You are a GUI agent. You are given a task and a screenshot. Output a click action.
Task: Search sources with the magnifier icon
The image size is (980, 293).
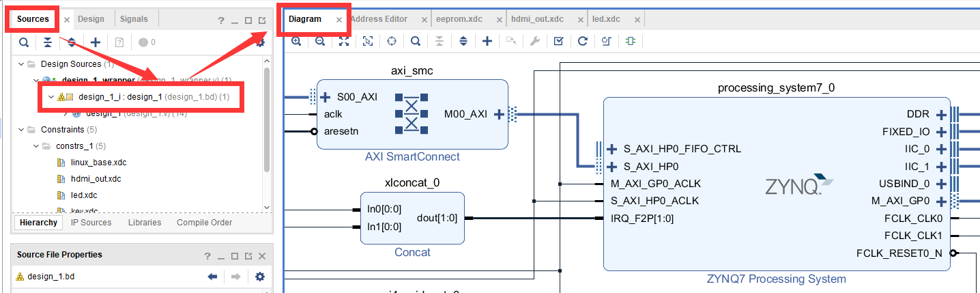(24, 42)
